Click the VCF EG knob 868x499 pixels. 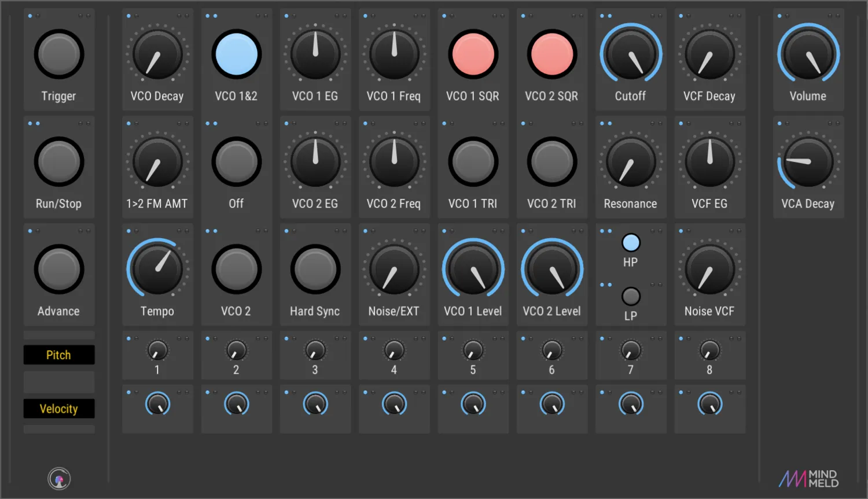[710, 162]
